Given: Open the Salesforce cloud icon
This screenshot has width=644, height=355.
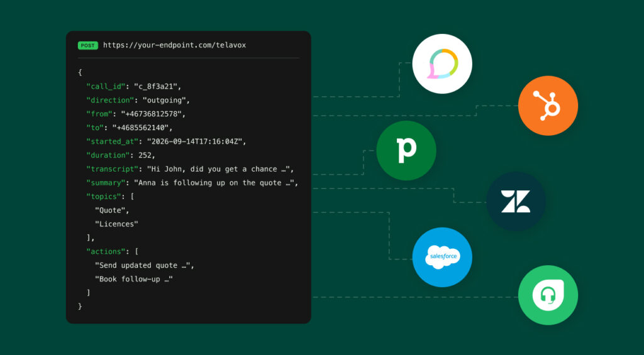Looking at the screenshot, I should pos(442,257).
